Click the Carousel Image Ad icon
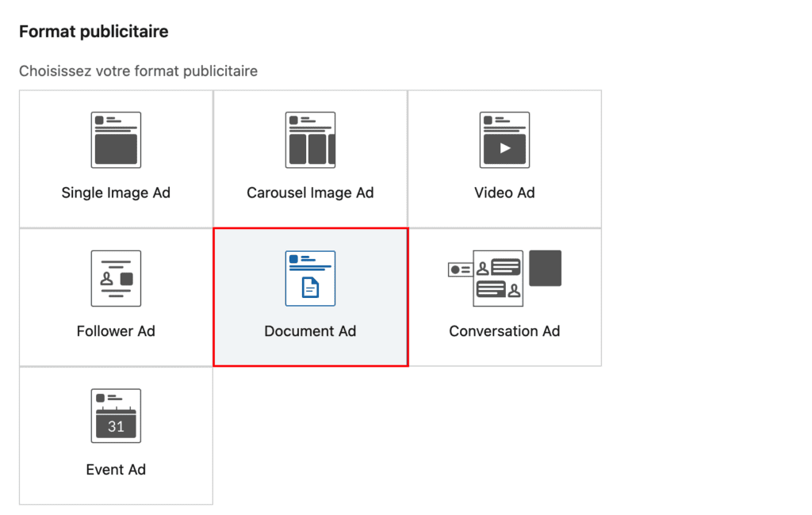Viewport: 812px width, 515px height. (x=310, y=140)
